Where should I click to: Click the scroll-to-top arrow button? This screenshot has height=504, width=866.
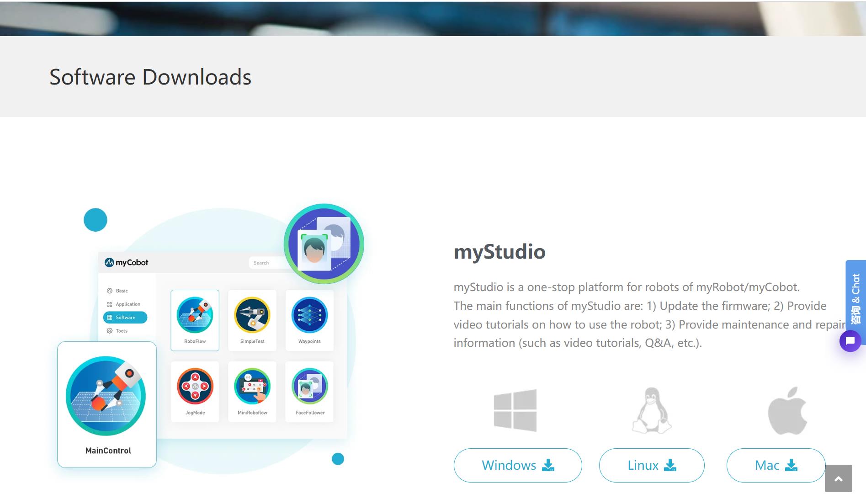point(838,478)
